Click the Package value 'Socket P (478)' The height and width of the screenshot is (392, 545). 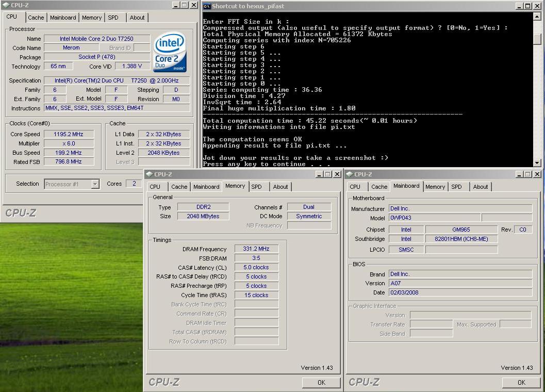[x=97, y=57]
